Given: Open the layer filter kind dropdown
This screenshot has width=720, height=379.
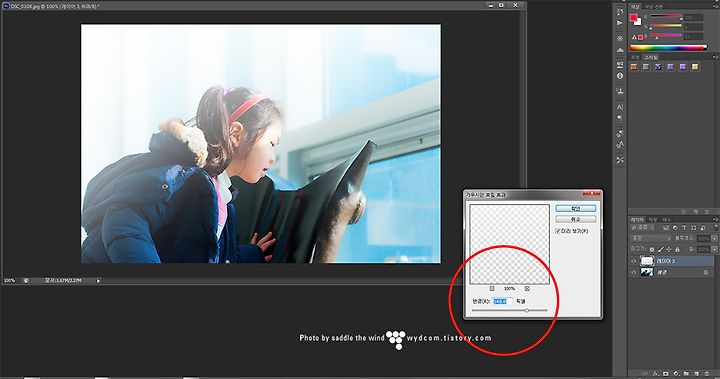Looking at the screenshot, I should point(643,228).
